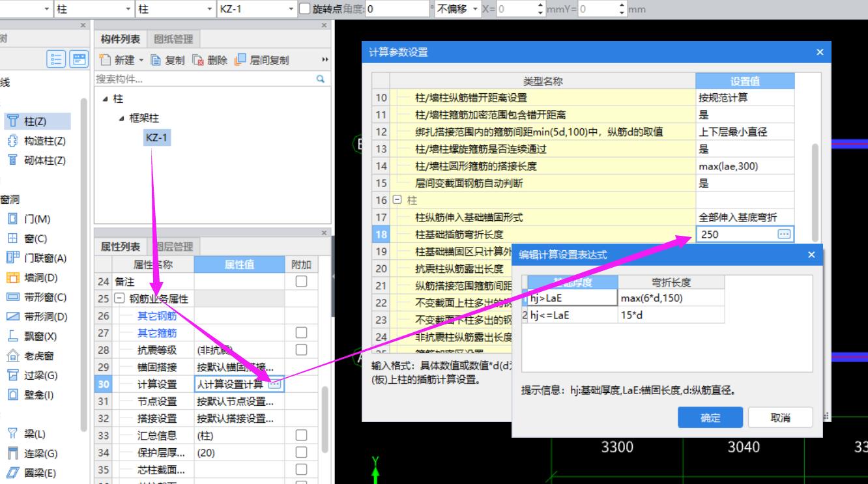This screenshot has height=484, width=868.
Task: Open the 其它钢筋 link
Action: coord(157,316)
